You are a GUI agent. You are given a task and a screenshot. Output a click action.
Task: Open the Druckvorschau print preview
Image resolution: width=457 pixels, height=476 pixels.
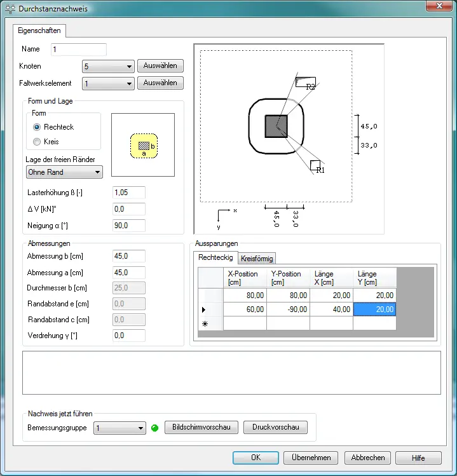(x=275, y=427)
